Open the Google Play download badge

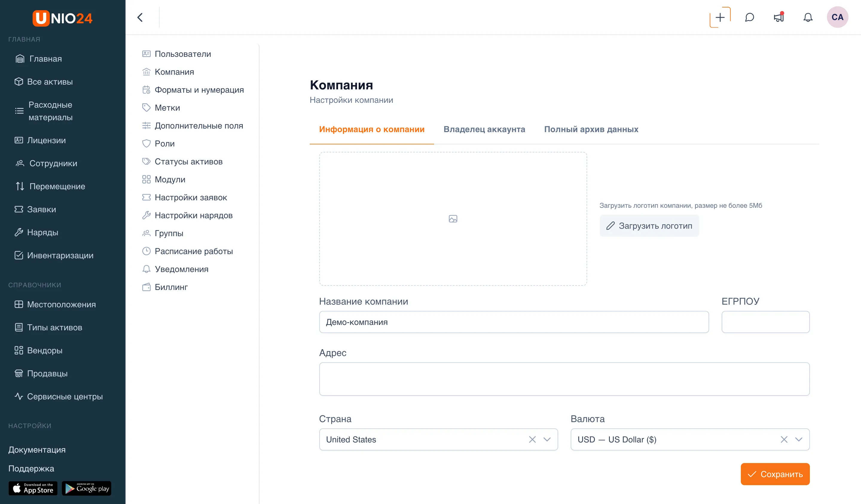86,488
